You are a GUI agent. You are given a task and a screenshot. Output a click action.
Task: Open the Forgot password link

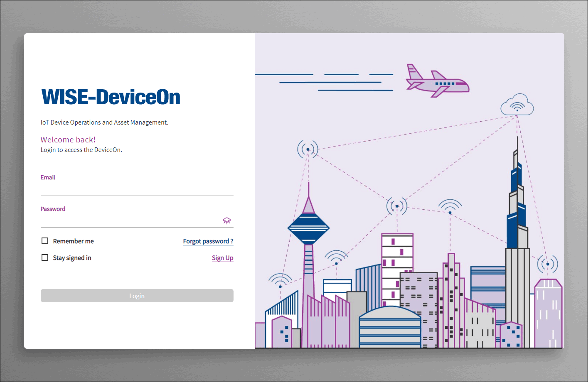pyautogui.click(x=208, y=241)
